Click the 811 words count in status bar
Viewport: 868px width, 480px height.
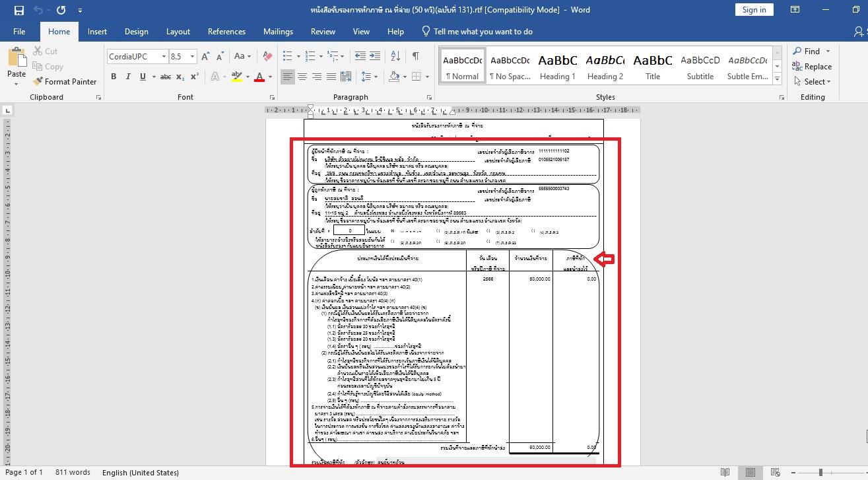(73, 473)
